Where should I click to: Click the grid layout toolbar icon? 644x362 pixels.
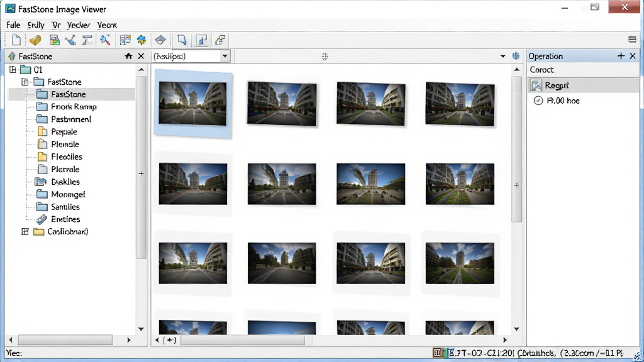(125, 40)
